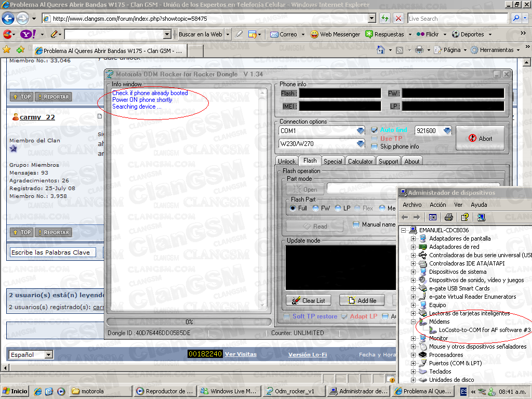Click the Clear List button

pyautogui.click(x=310, y=301)
